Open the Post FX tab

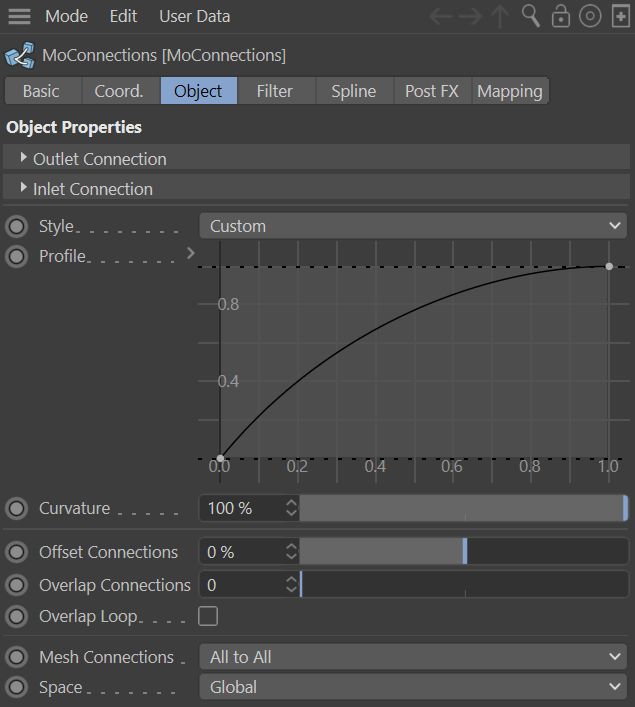click(x=431, y=91)
